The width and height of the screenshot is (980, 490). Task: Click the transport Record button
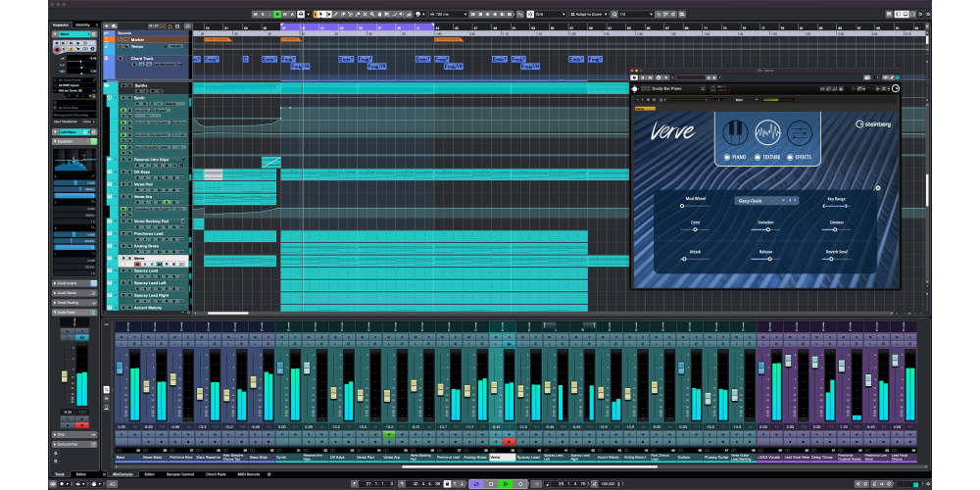(520, 484)
